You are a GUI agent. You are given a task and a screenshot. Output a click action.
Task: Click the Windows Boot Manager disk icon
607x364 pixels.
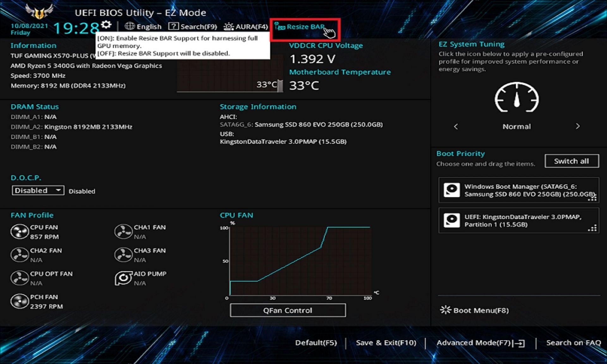pos(452,190)
